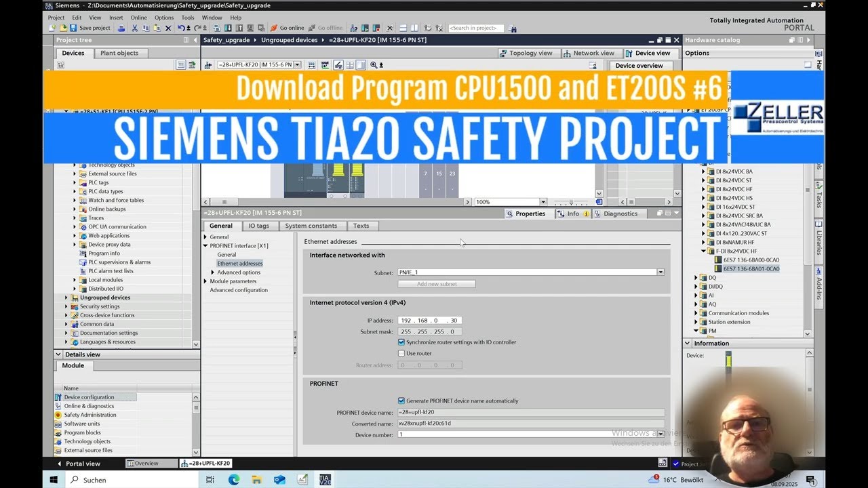Click the Redo arrow icon
868x488 pixels.
click(x=197, y=28)
